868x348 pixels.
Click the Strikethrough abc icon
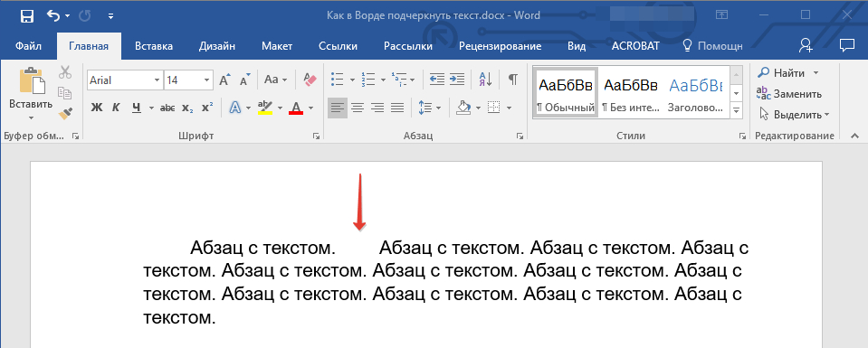(x=167, y=108)
